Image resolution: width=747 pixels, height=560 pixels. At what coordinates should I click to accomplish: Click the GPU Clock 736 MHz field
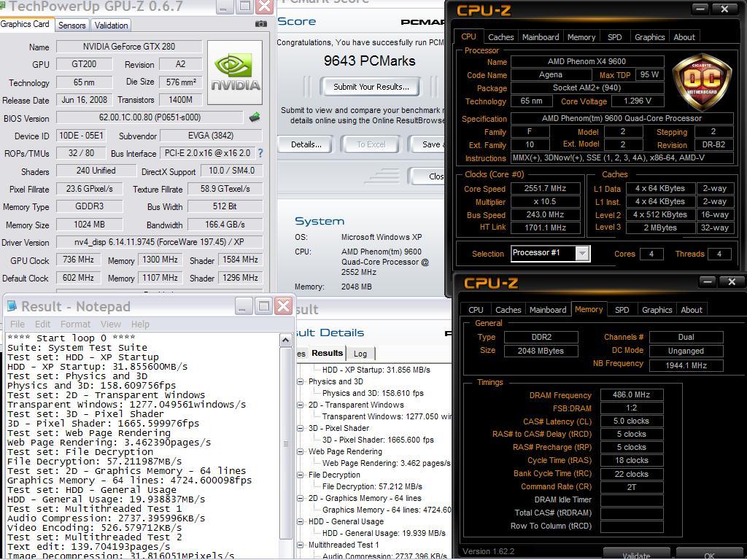click(78, 260)
